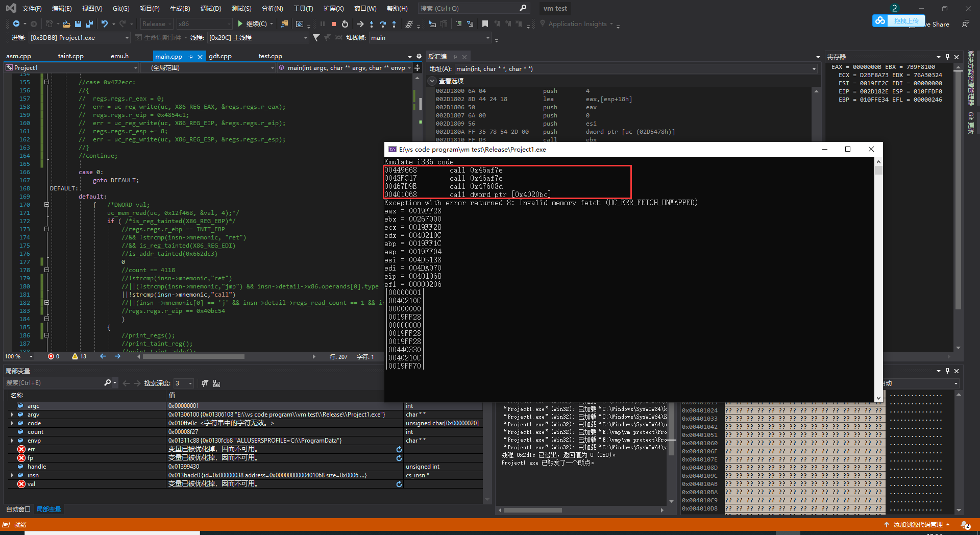Click the Restart debugging icon
Viewport: 980px width, 535px height.
(345, 24)
